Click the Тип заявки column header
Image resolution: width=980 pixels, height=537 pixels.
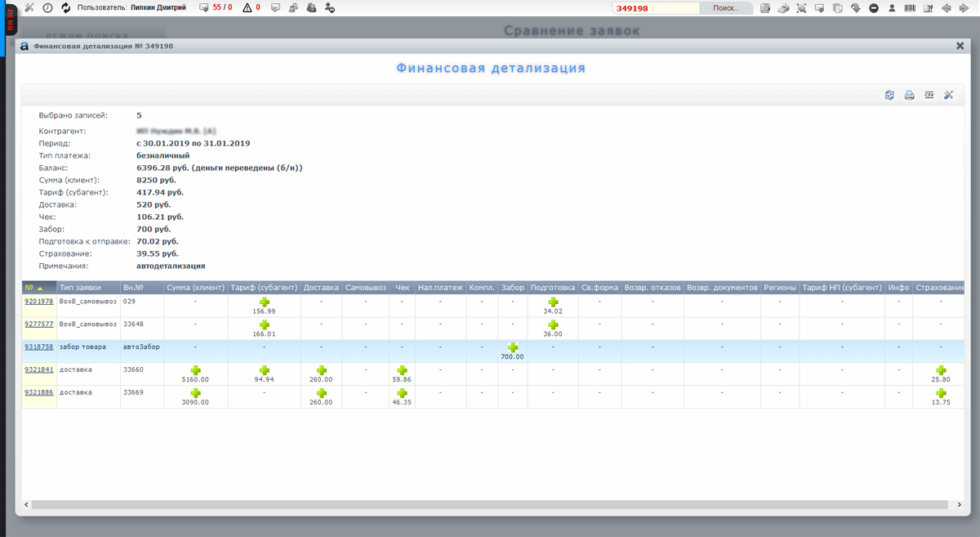80,288
